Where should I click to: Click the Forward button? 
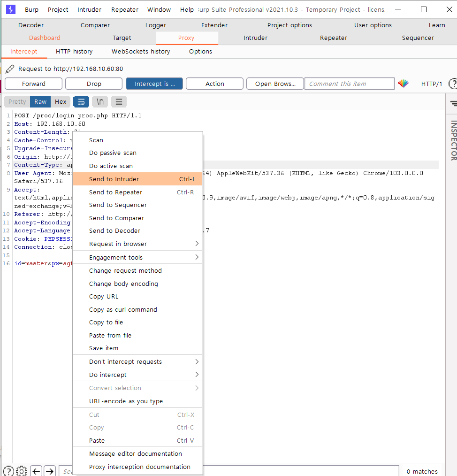pos(34,84)
